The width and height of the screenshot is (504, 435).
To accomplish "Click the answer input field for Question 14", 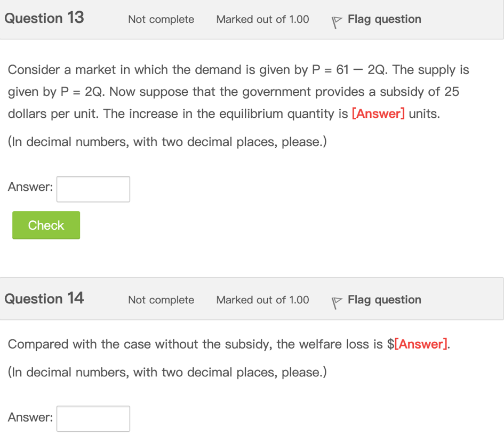I will click(93, 418).
